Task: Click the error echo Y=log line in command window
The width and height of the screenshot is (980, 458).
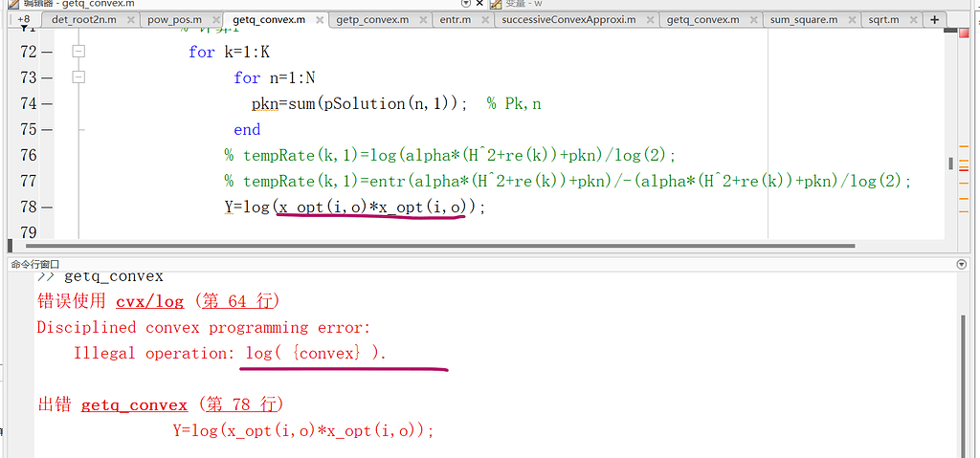Action: [303, 431]
